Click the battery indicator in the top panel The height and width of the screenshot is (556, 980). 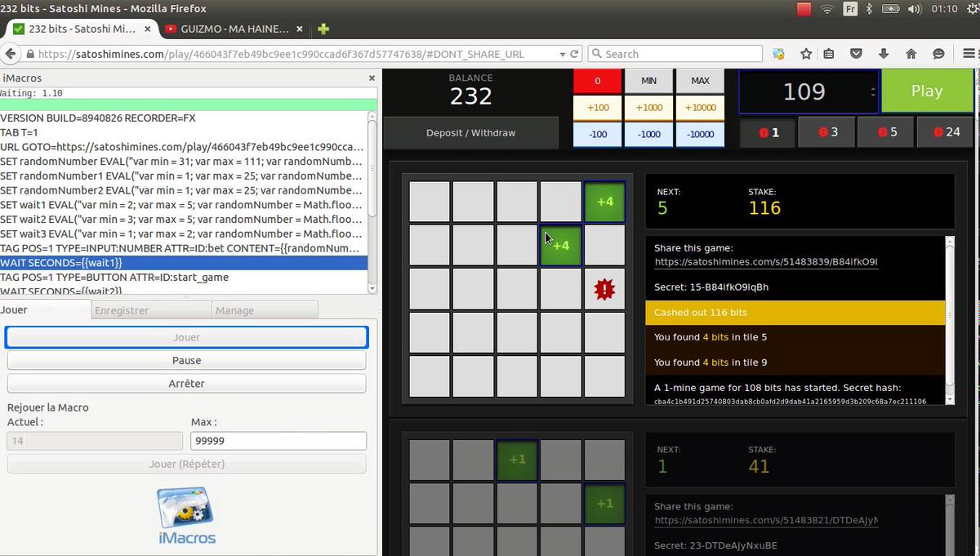pyautogui.click(x=890, y=9)
